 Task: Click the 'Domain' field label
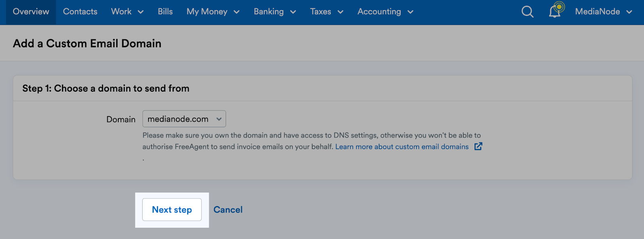point(121,119)
